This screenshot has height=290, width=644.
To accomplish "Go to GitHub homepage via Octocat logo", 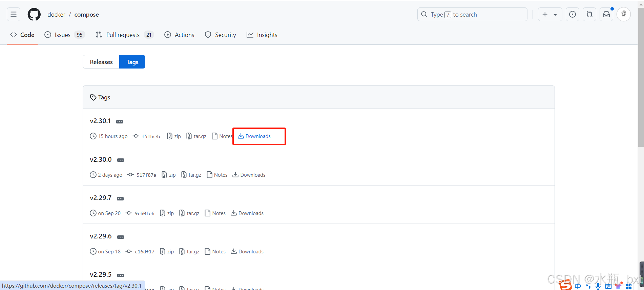I will coord(34,14).
